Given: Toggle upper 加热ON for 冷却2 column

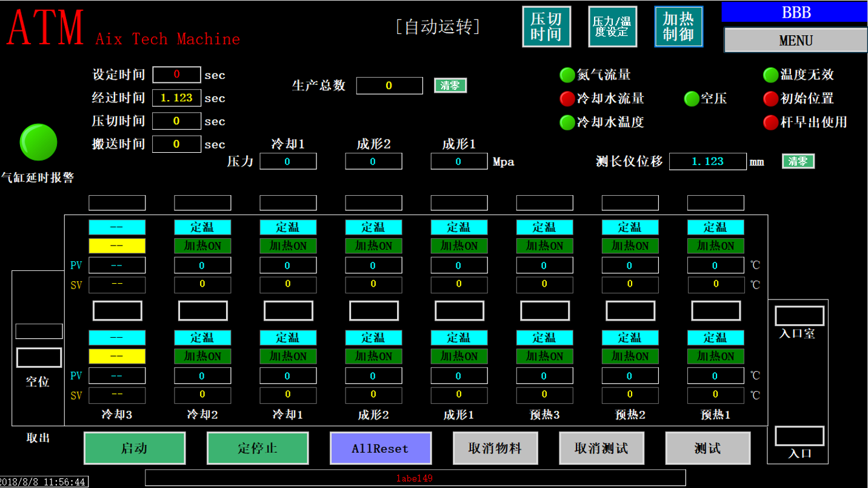Looking at the screenshot, I should point(202,246).
